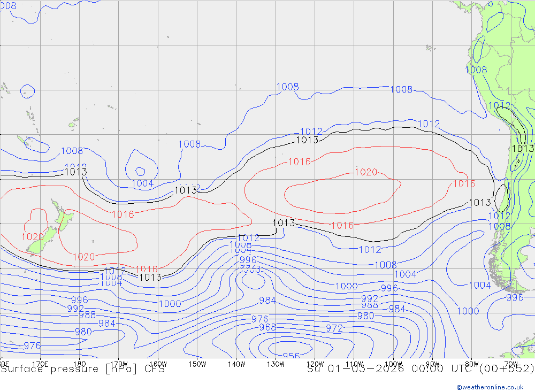
Task: Click the 1004 label inside the small closed low
Action: point(143,183)
